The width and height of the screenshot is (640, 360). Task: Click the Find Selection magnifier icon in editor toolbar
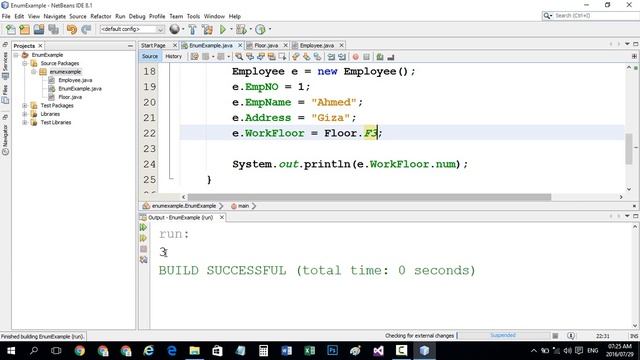tap(239, 57)
